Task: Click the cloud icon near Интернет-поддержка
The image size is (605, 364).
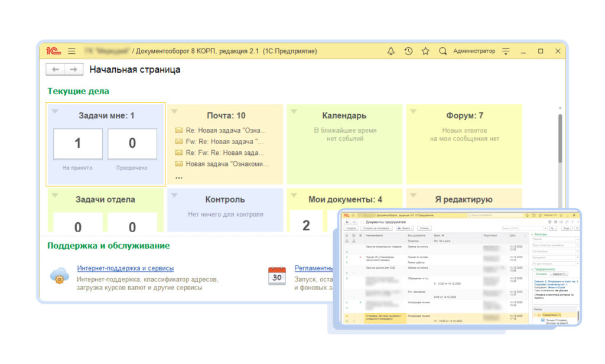Action: coord(59,276)
